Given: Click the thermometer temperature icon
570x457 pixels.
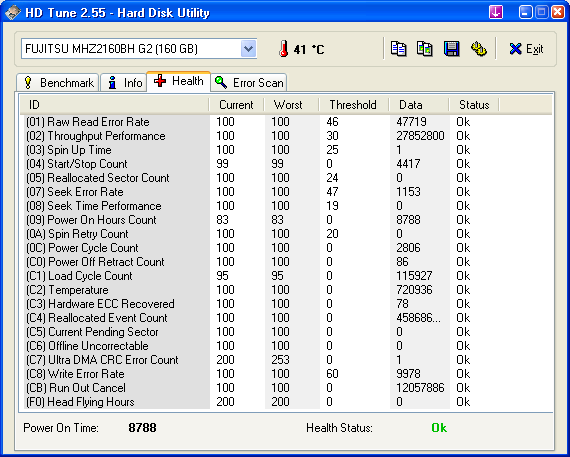Looking at the screenshot, I should coord(284,49).
